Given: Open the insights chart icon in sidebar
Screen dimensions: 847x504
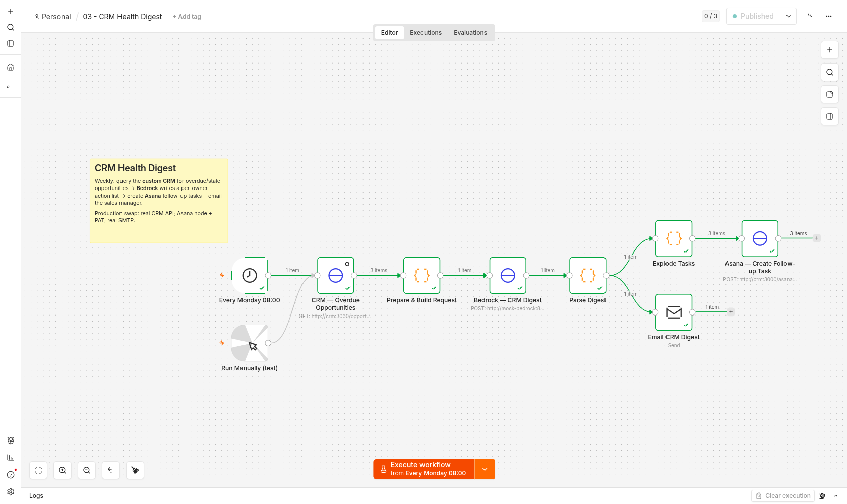Looking at the screenshot, I should pos(11,458).
